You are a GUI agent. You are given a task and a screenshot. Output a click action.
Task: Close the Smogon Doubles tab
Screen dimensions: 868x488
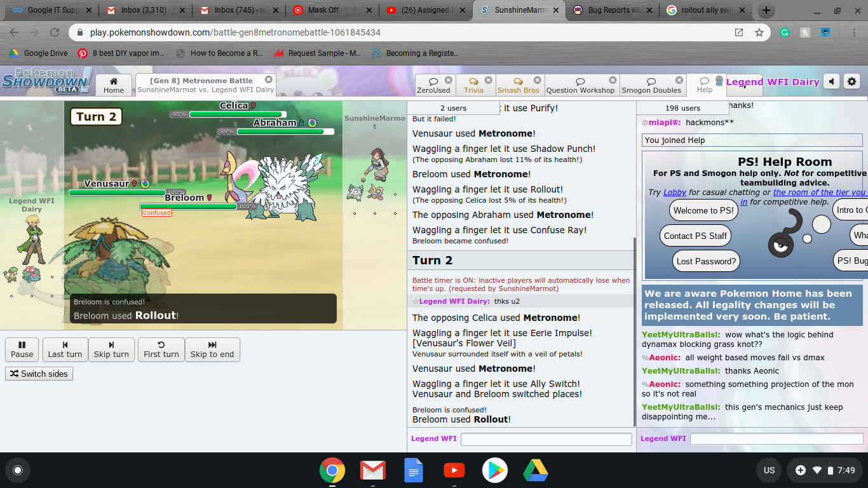click(x=679, y=80)
